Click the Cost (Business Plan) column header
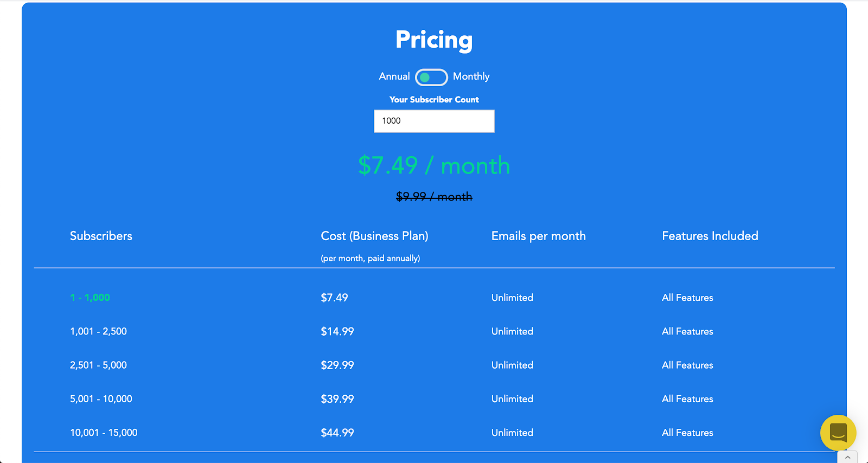 374,236
